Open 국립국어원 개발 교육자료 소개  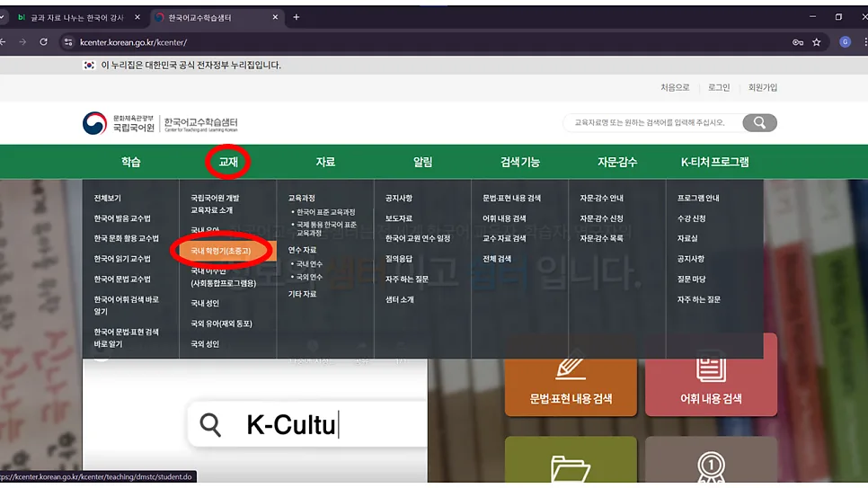[215, 204]
